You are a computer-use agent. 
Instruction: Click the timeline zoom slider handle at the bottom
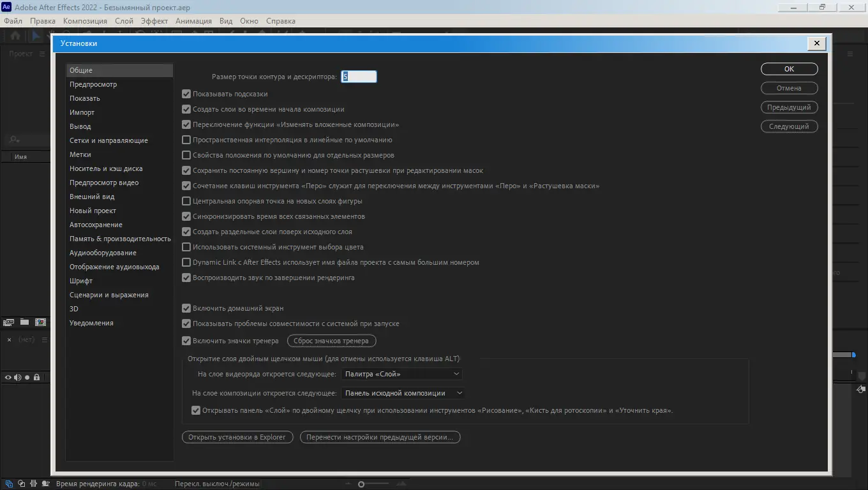tap(361, 484)
